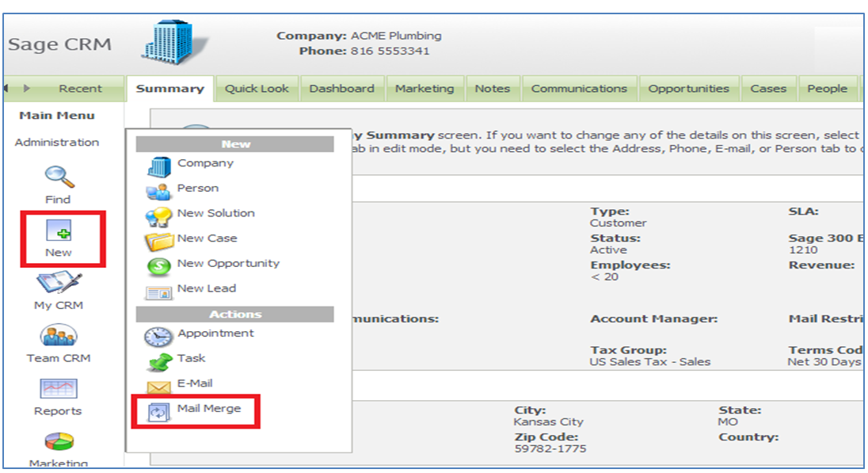This screenshot has width=868, height=473.
Task: Select New Case from the menu
Action: click(207, 238)
